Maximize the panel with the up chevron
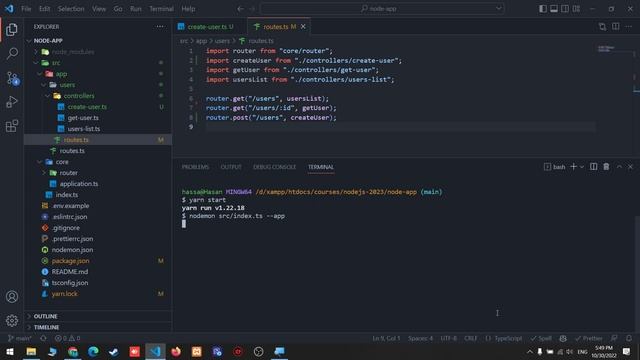Image resolution: width=640 pixels, height=360 pixels. click(619, 167)
